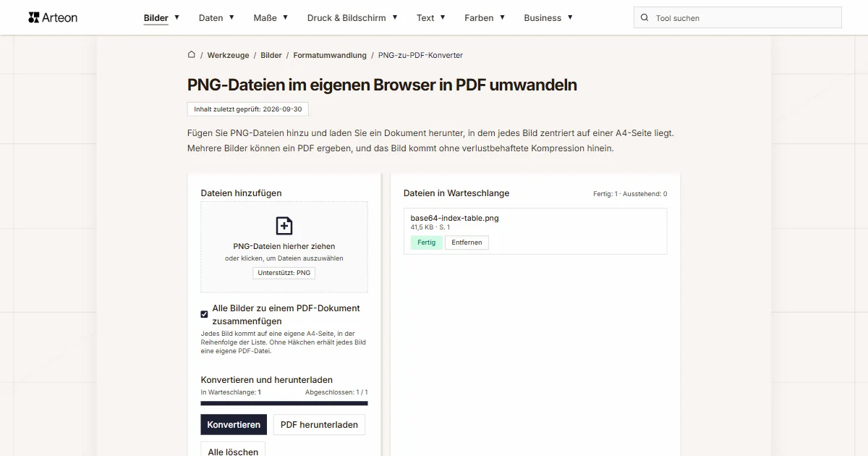
Task: Expand the Text menu arrow
Action: click(x=443, y=17)
